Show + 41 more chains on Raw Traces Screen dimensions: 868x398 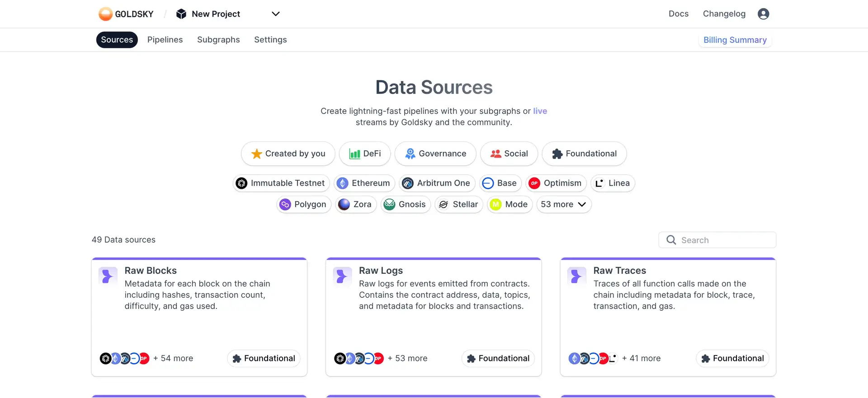pyautogui.click(x=641, y=358)
